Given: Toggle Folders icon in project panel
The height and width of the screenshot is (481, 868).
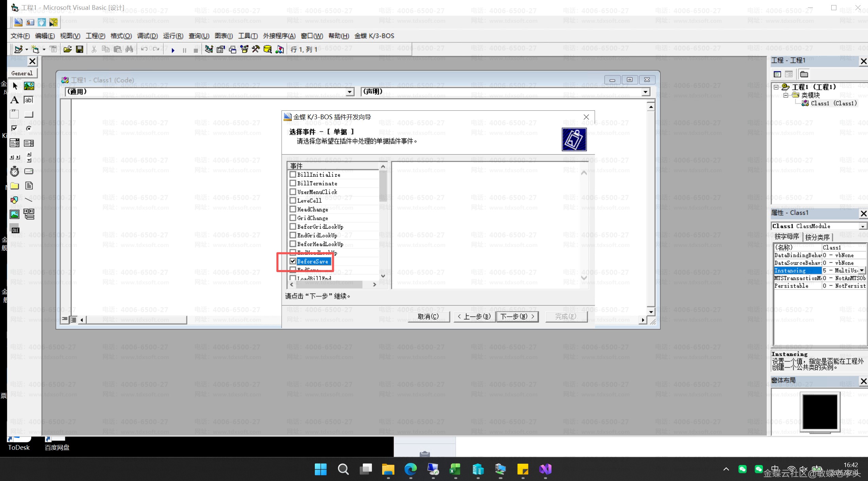Looking at the screenshot, I should [804, 74].
